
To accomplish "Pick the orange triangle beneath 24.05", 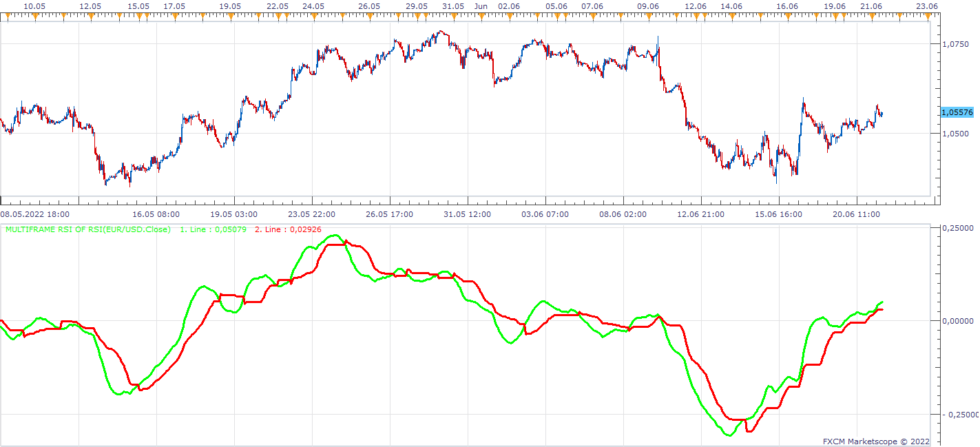I will pos(313,15).
